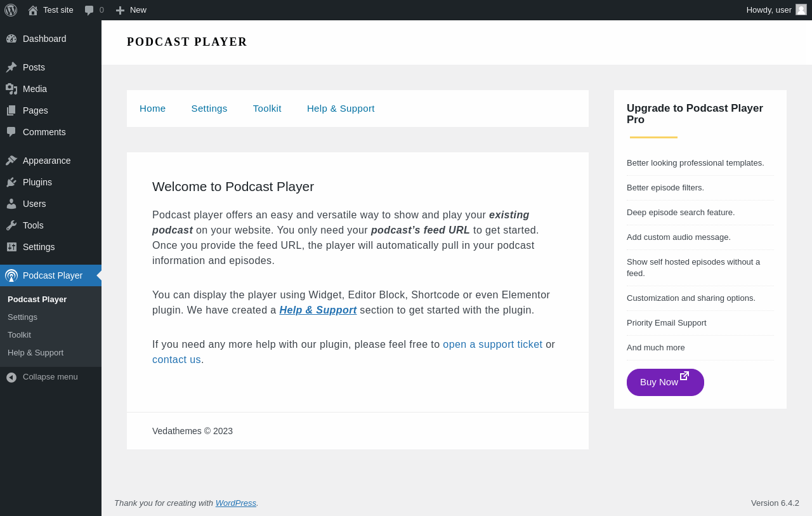Click the WordPress logo icon
The height and width of the screenshot is (516, 812).
pyautogui.click(x=11, y=10)
